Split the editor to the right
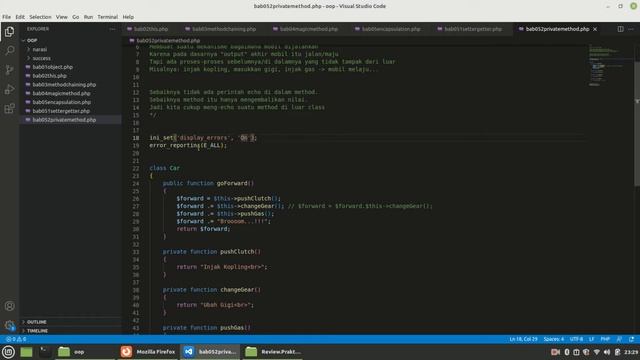640x360 pixels. click(x=620, y=29)
